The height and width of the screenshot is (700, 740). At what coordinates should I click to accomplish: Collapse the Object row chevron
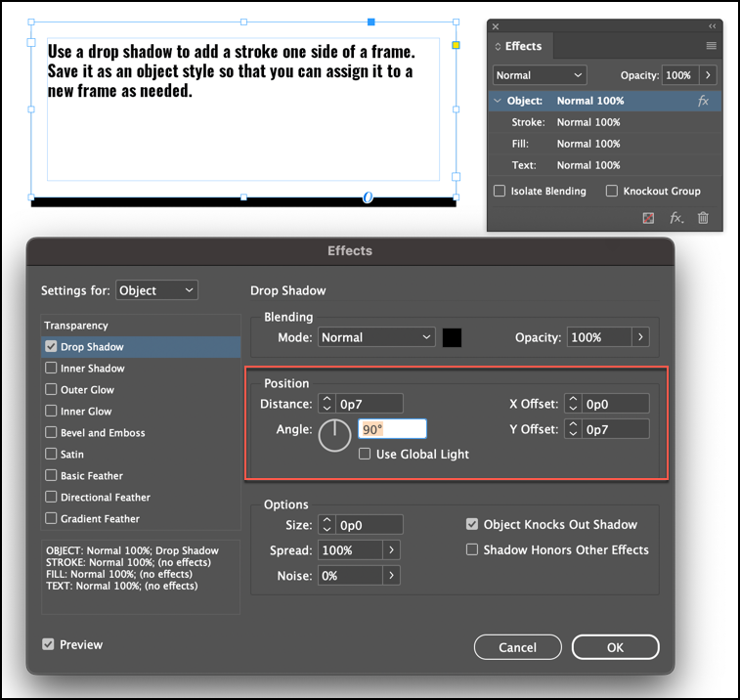point(498,101)
